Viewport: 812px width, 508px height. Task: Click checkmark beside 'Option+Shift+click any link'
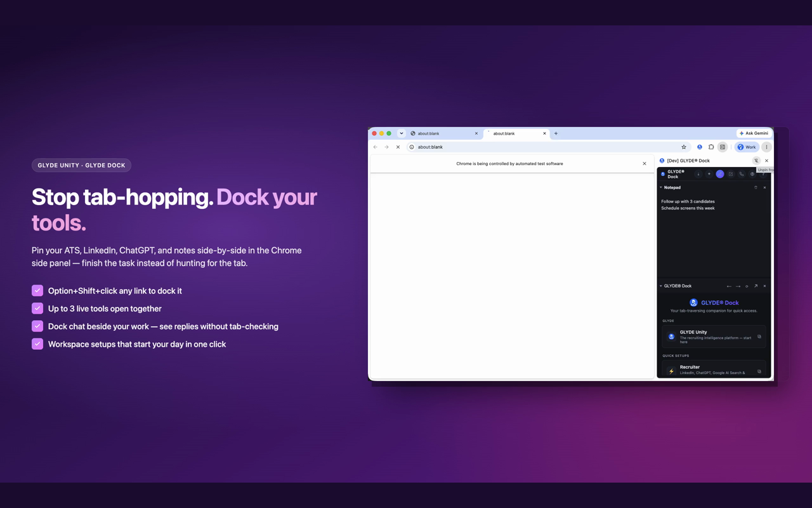[37, 291]
